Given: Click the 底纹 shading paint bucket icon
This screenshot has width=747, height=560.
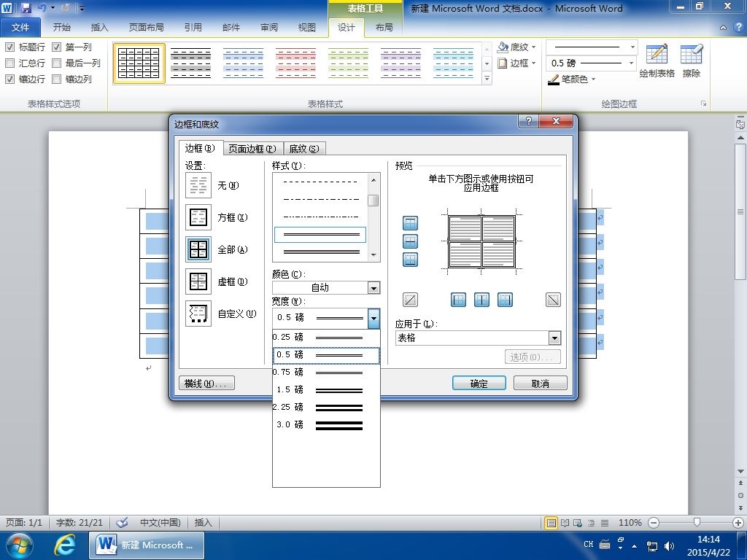Looking at the screenshot, I should click(503, 47).
